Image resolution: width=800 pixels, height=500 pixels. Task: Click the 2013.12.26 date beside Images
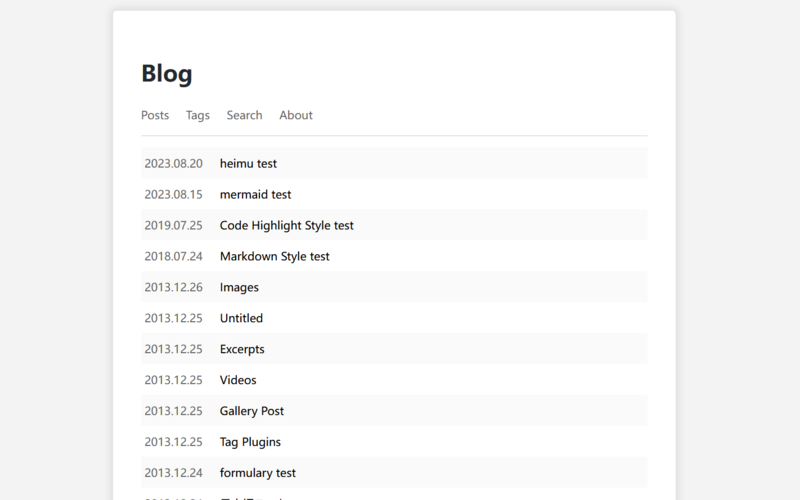tap(173, 287)
